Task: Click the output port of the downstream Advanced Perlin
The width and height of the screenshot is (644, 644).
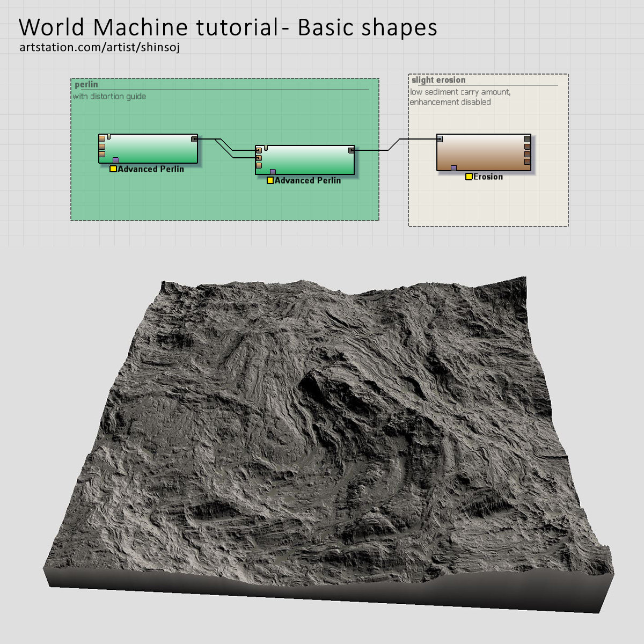Action: click(x=351, y=150)
